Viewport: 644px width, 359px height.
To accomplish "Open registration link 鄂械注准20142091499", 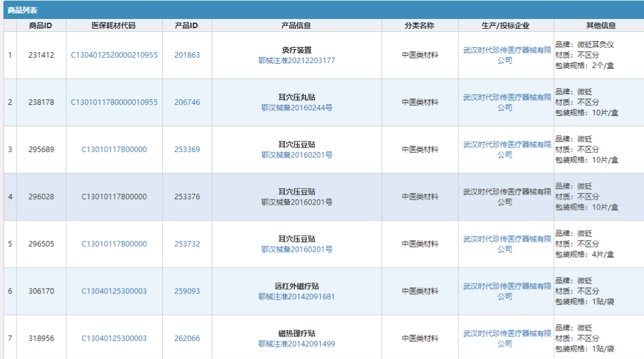I will tap(296, 344).
